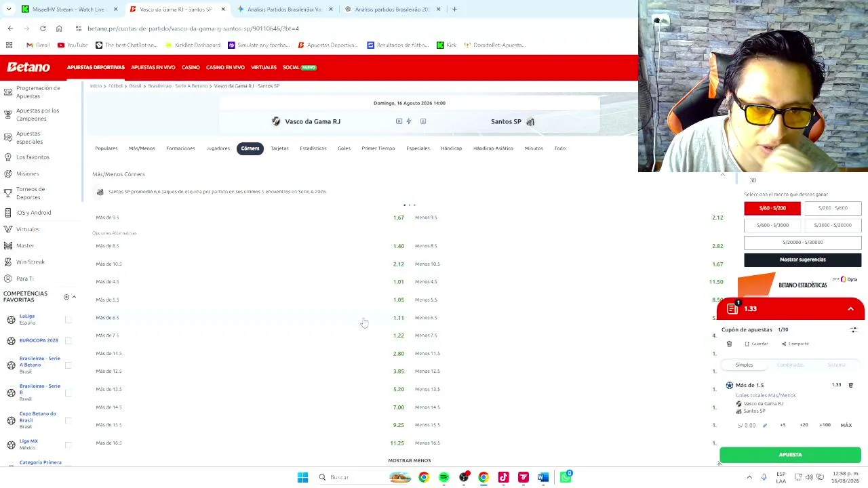Tick the Brasileirao Serie B checkbox
868x488 pixels.
[68, 393]
